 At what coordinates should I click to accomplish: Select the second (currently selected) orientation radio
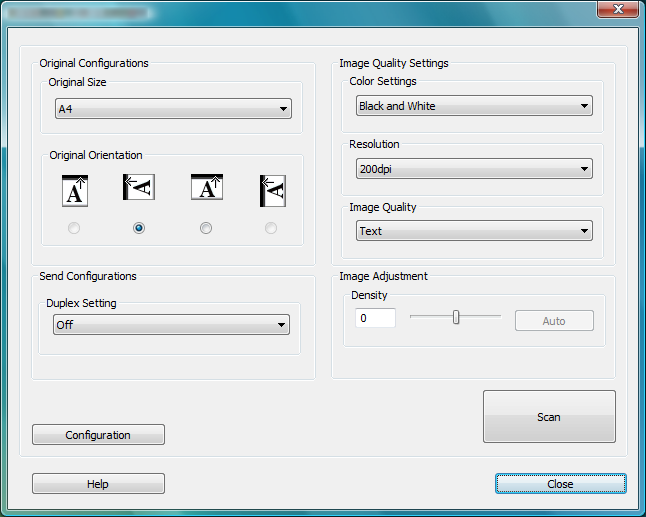tap(139, 228)
